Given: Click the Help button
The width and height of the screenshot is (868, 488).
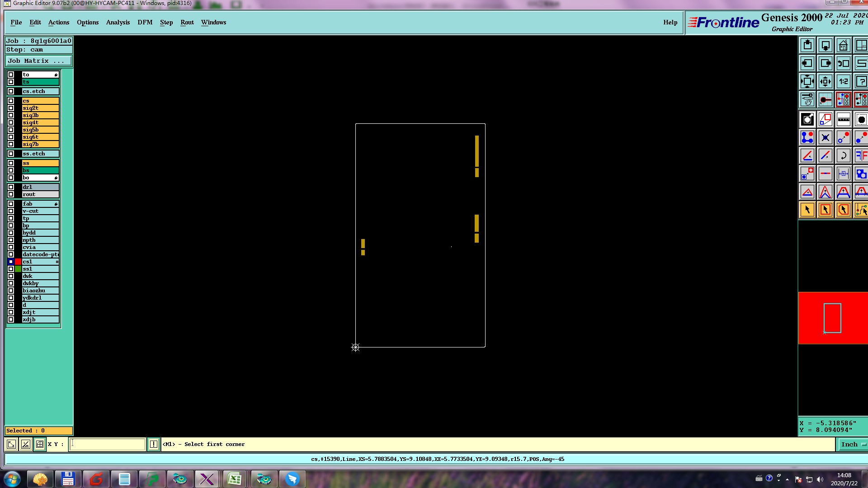Looking at the screenshot, I should 670,22.
